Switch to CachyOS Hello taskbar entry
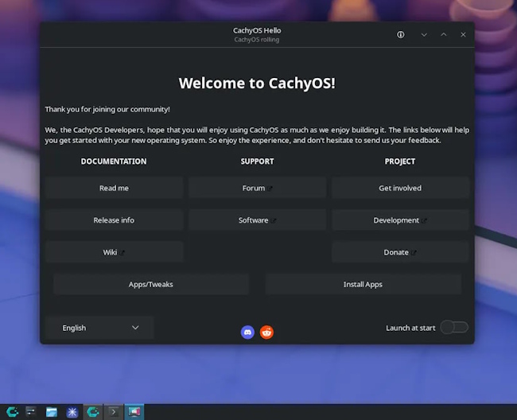This screenshot has width=517, height=420. [92, 412]
